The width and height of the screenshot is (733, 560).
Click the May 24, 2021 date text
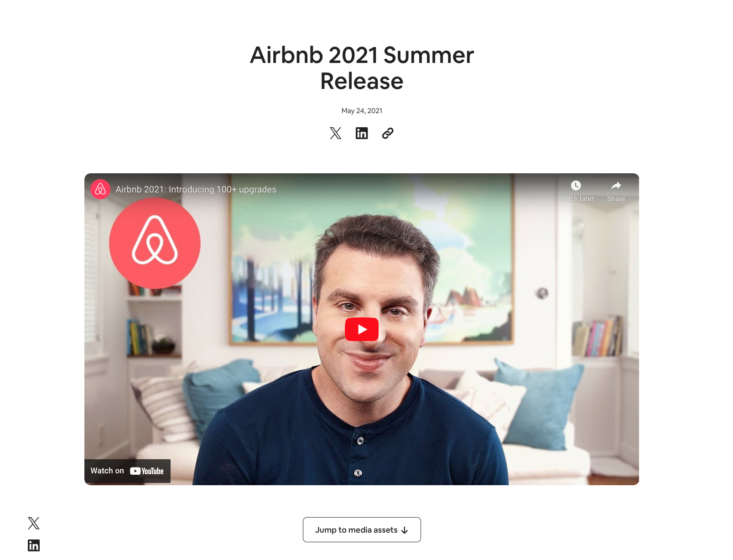pyautogui.click(x=362, y=111)
